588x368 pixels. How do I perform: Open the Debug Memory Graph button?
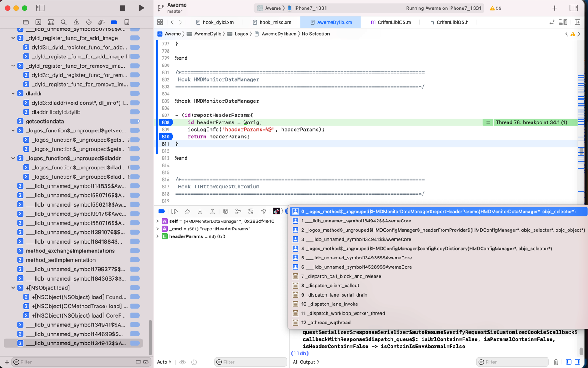(238, 212)
